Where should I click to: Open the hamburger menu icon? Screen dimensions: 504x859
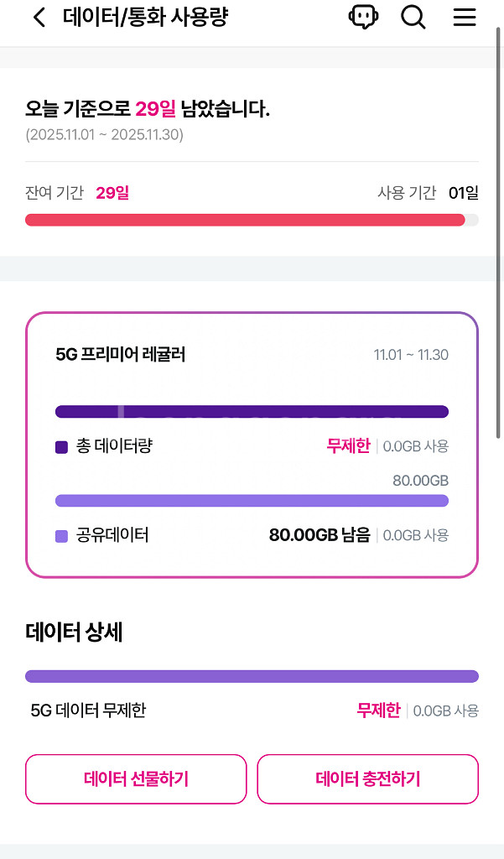point(464,18)
